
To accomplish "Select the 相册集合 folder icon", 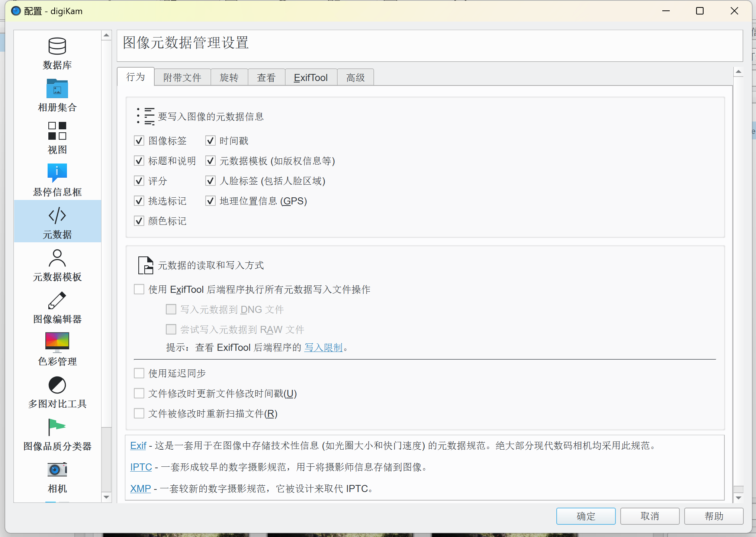I will [57, 89].
